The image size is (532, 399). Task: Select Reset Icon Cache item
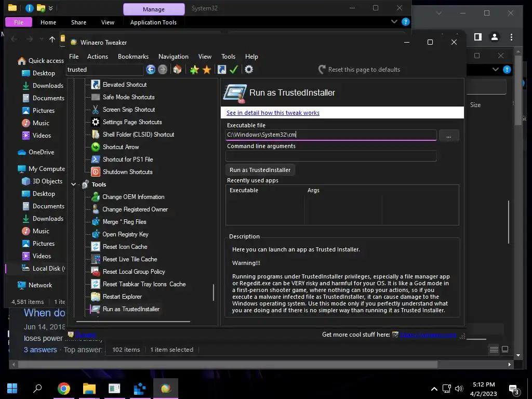click(x=125, y=247)
